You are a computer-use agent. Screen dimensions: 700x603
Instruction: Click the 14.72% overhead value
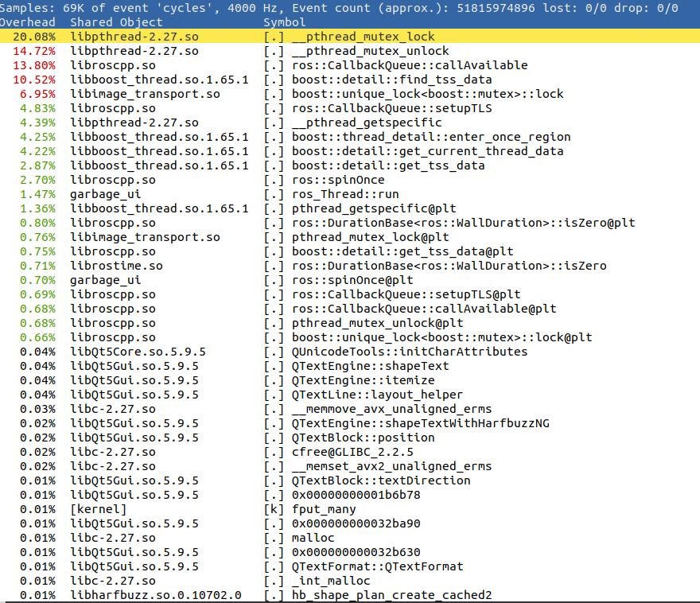(x=34, y=51)
